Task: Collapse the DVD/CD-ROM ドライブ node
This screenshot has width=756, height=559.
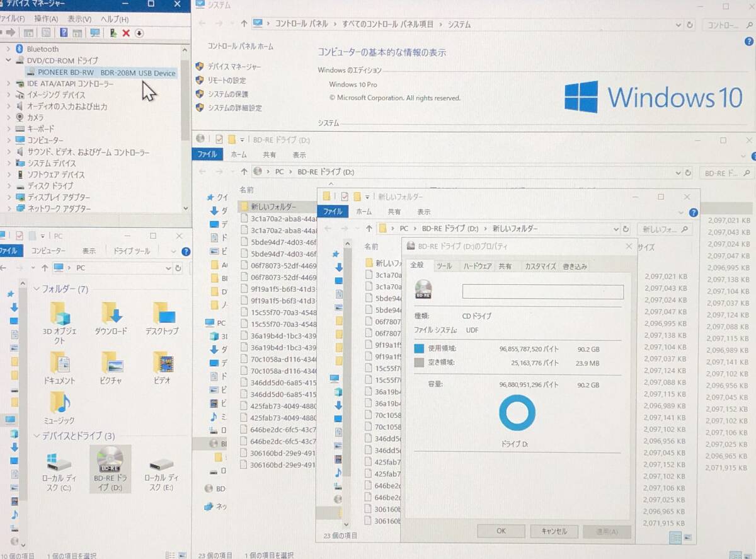Action: pos(8,61)
